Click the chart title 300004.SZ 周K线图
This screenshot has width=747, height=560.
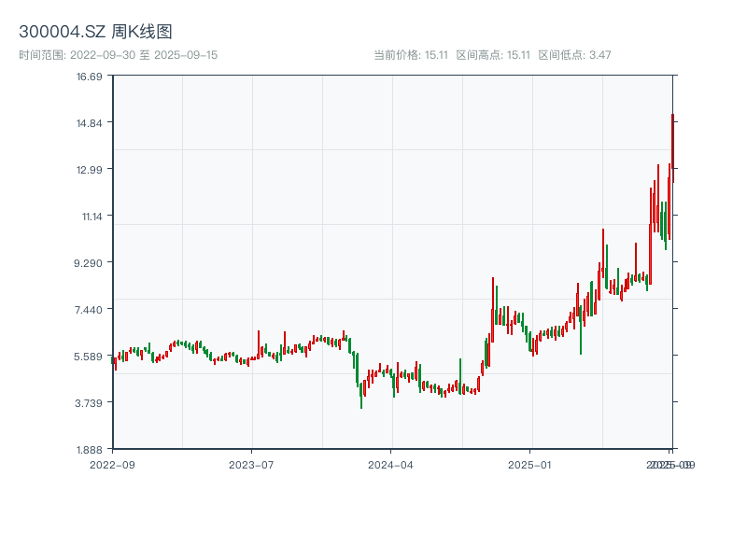(x=95, y=32)
